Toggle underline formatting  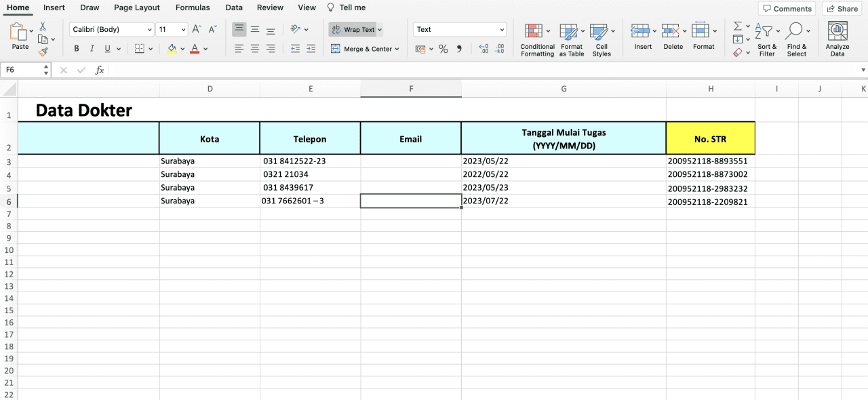click(x=107, y=49)
